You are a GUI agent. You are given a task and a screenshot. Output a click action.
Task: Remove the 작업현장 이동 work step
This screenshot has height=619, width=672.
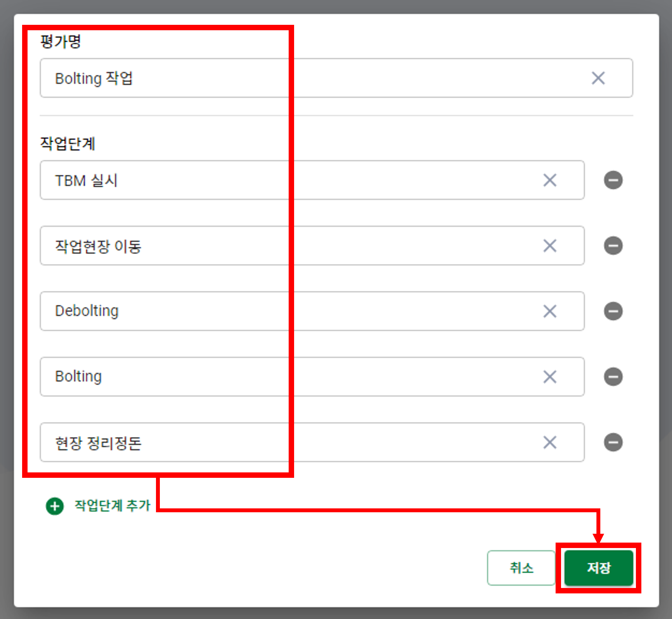point(613,246)
